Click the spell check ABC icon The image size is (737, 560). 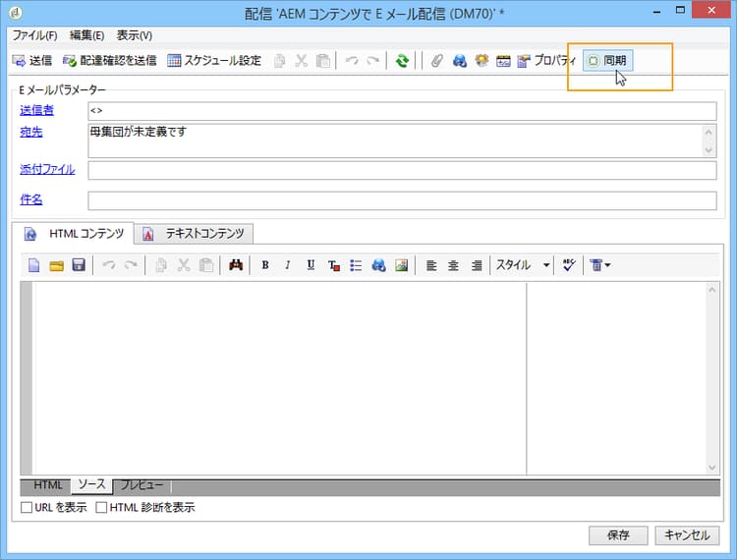click(569, 265)
